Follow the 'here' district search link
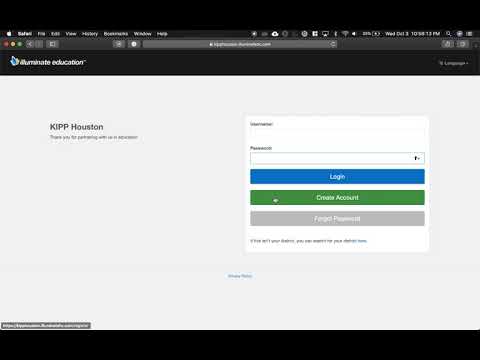The width and height of the screenshot is (480, 360). click(x=362, y=241)
